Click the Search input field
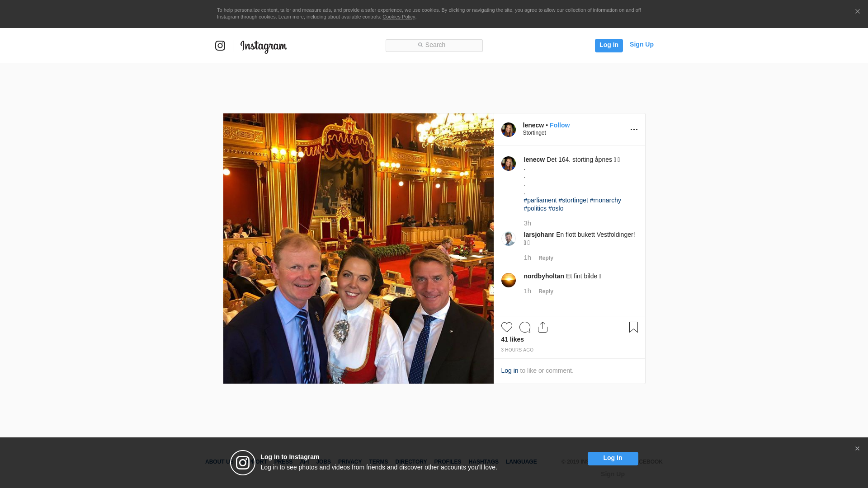The image size is (868, 488). point(434,46)
